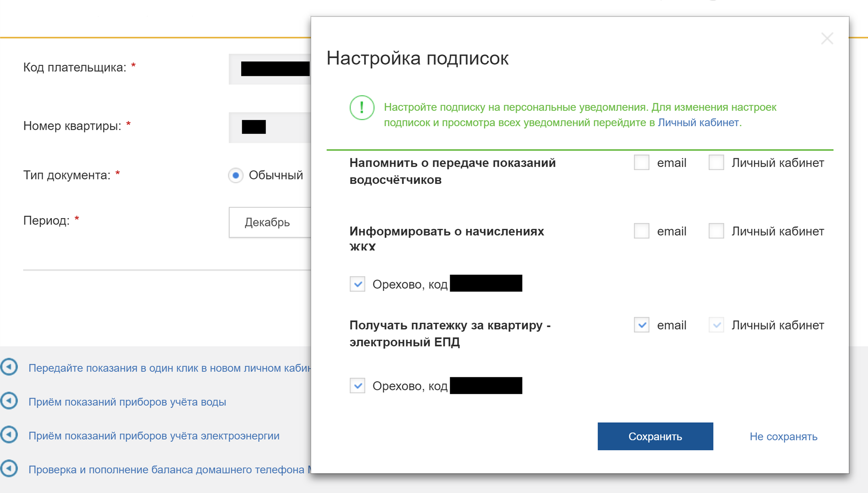Click arrow icon beside home phone balance link
This screenshot has height=493, width=868.
(9, 469)
